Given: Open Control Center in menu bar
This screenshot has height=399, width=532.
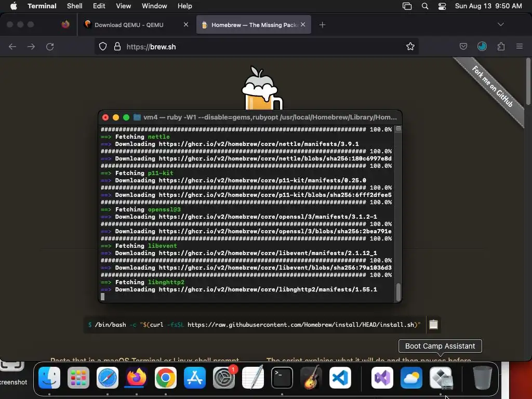Looking at the screenshot, I should click(x=442, y=6).
